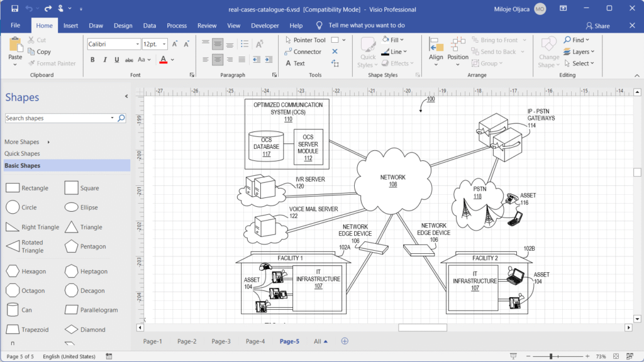Open the Page-3 tab
644x362 pixels.
click(x=221, y=341)
